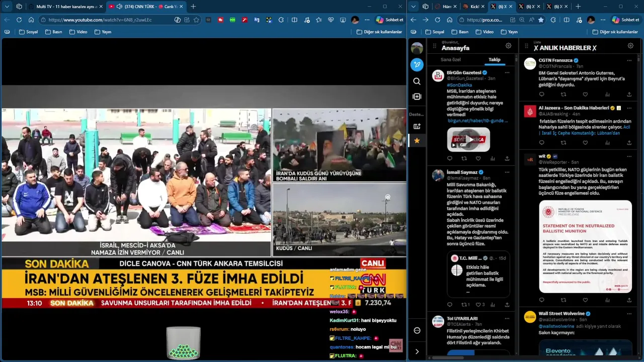
Task: Open the Al Jazeera Acil İsrail İç Cephe link
Action: click(x=585, y=130)
